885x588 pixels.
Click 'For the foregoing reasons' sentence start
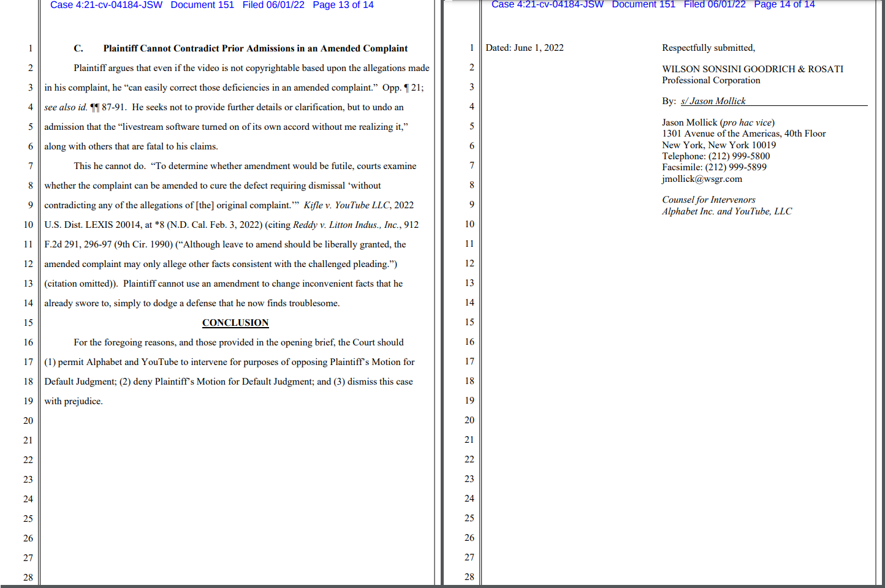[124, 342]
